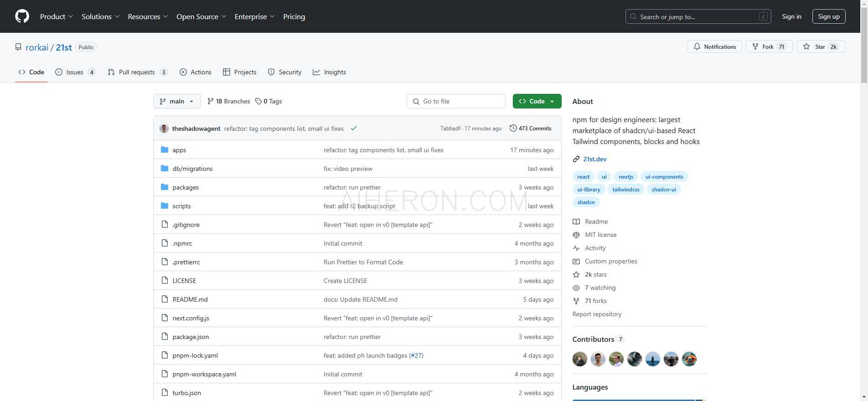This screenshot has height=401, width=868.
Task: Open the Security tab
Action: point(284,72)
